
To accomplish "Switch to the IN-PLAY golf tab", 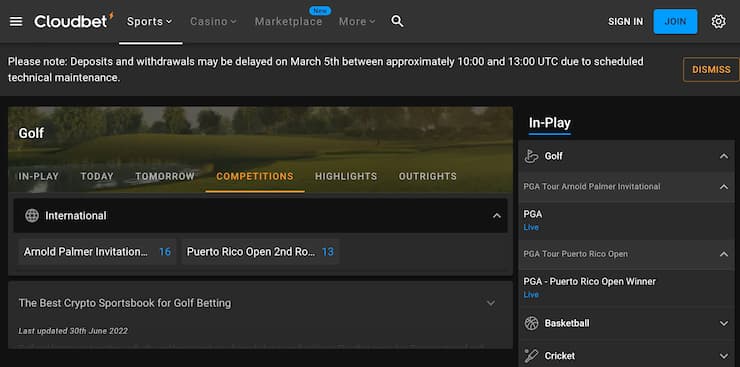I will click(39, 176).
